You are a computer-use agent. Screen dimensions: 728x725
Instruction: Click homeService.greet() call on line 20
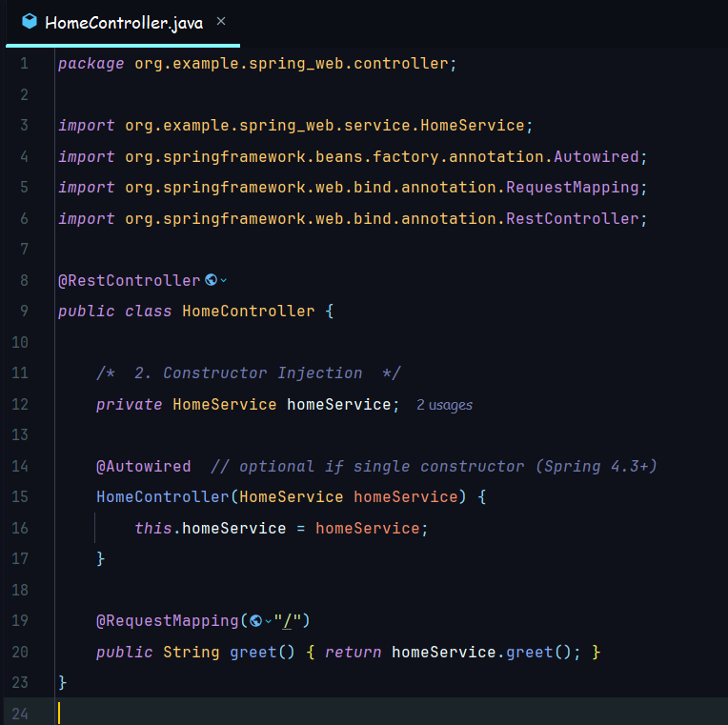coord(481,653)
